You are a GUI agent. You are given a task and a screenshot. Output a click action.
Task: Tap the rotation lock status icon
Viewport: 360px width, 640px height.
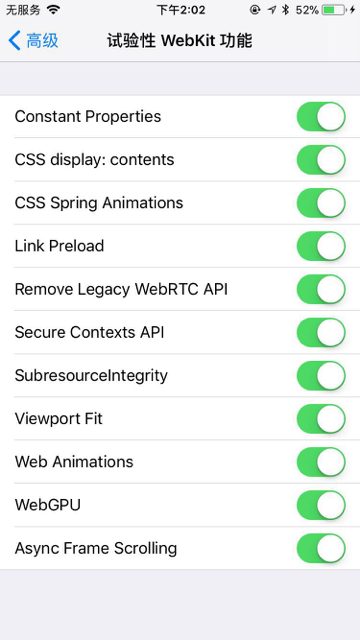coord(255,10)
